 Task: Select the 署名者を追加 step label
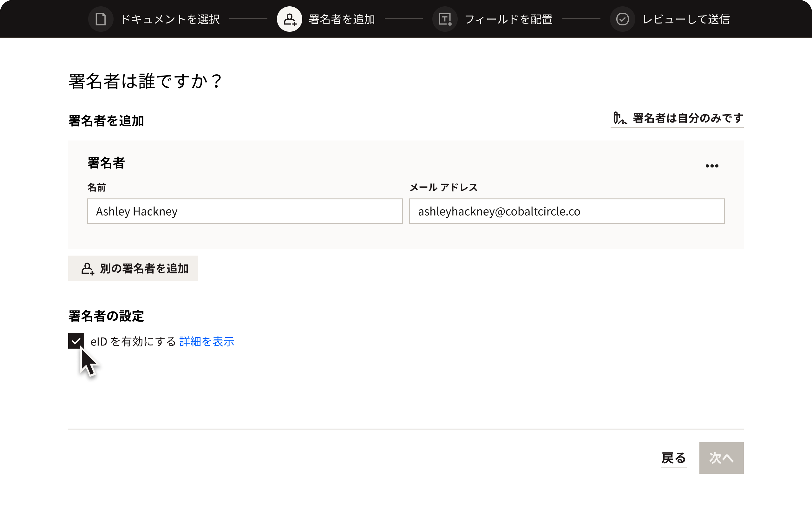(x=342, y=19)
